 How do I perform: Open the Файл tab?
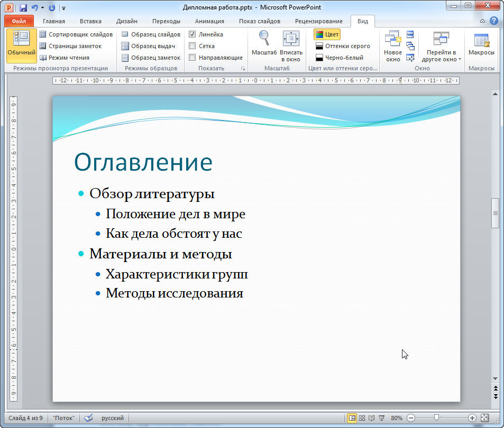(19, 21)
